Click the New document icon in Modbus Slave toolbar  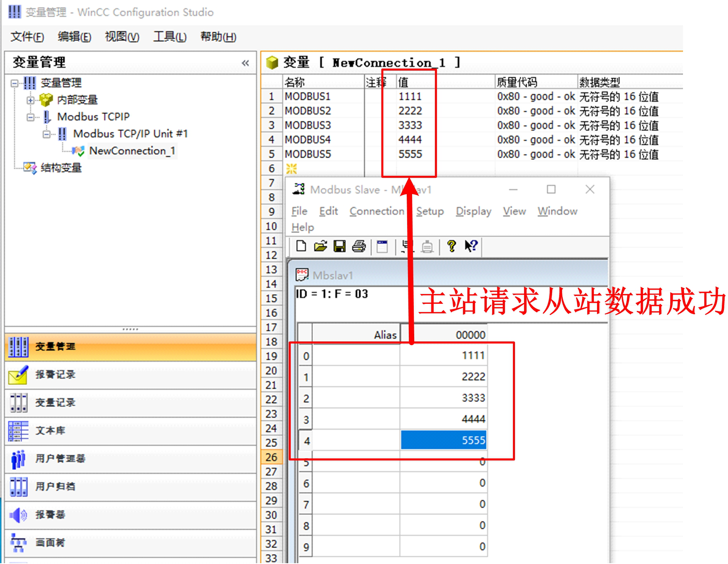pos(301,246)
